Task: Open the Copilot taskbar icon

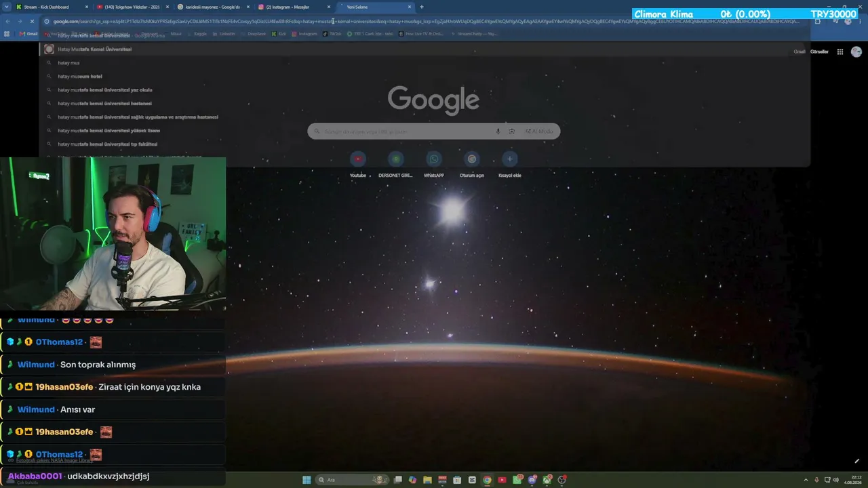Action: [x=412, y=480]
